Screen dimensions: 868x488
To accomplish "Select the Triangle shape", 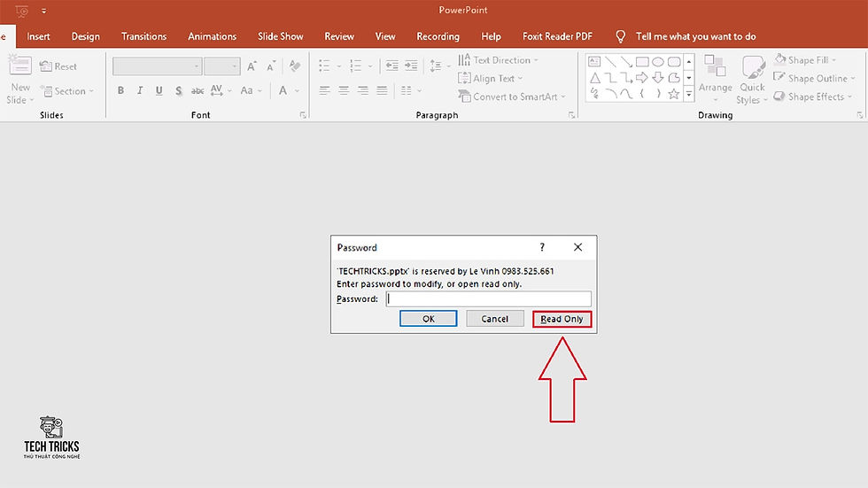I will pyautogui.click(x=594, y=77).
